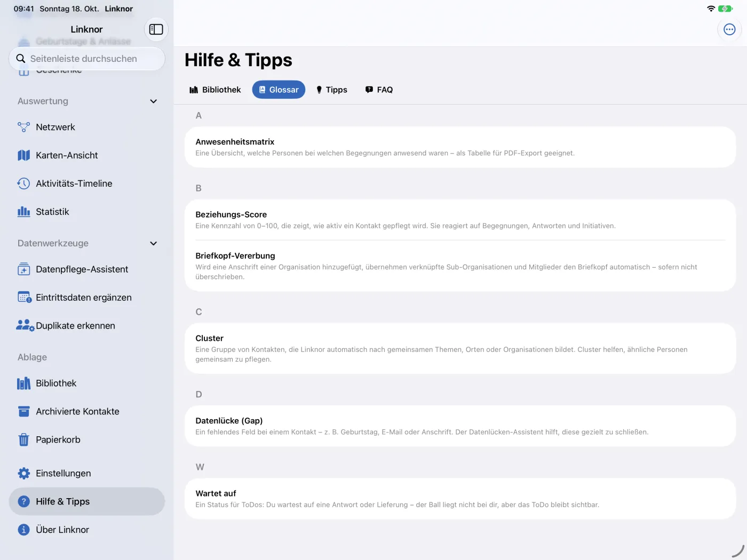Click the Karten-Ansicht map icon

[23, 155]
